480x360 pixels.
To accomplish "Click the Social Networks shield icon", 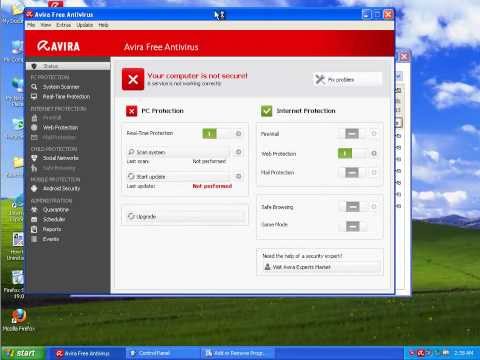I will click(x=34, y=158).
